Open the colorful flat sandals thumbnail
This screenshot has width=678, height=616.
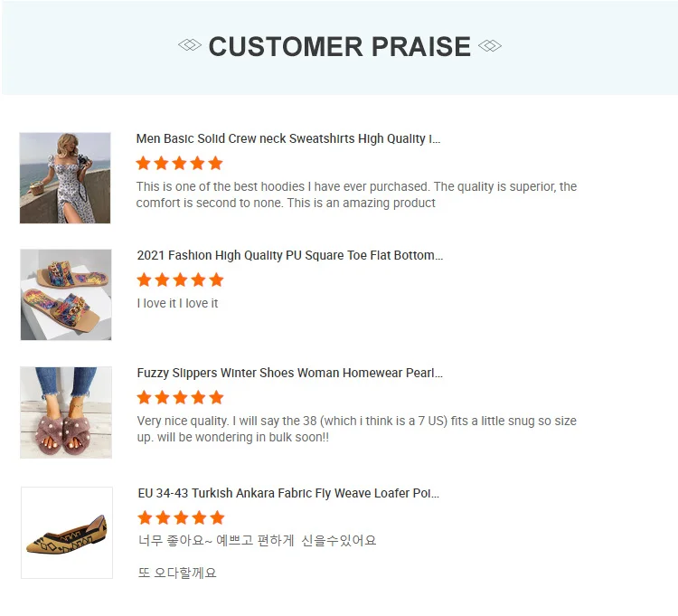click(66, 295)
